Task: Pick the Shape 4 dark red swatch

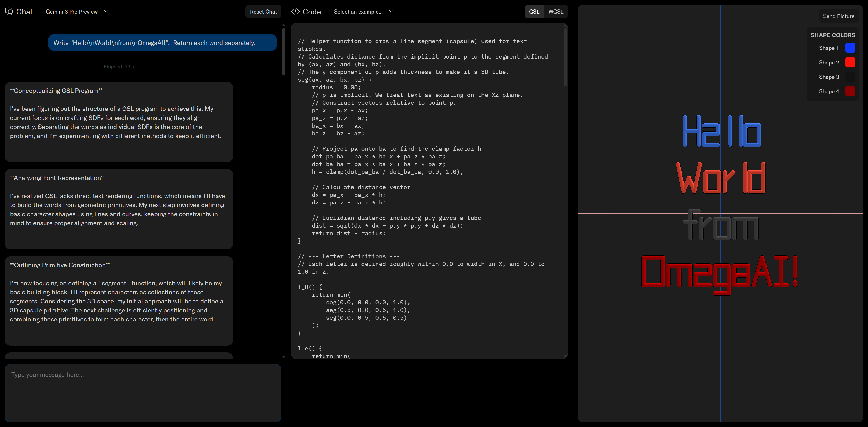Action: pos(850,91)
